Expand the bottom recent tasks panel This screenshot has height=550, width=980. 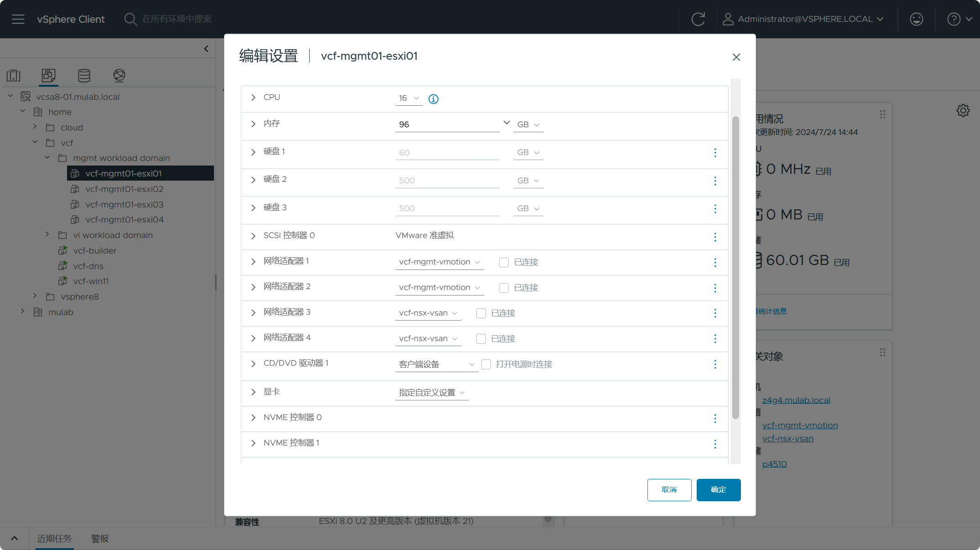pos(15,539)
